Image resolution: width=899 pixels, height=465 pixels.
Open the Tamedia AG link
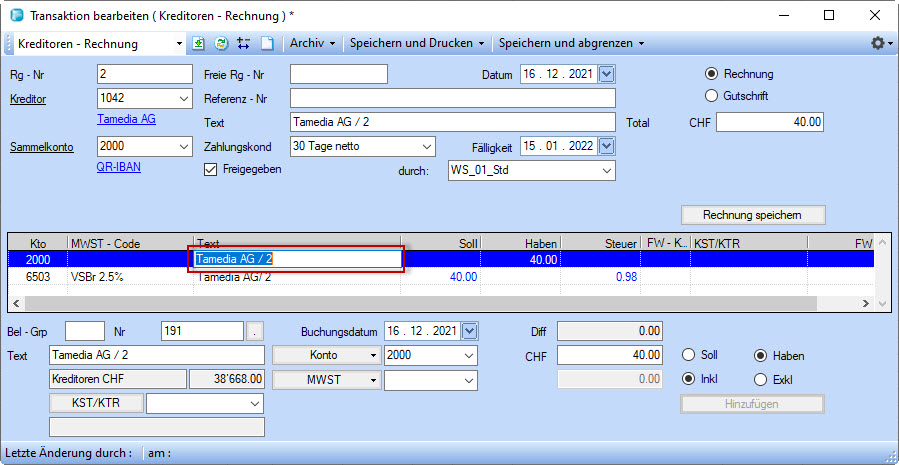126,119
